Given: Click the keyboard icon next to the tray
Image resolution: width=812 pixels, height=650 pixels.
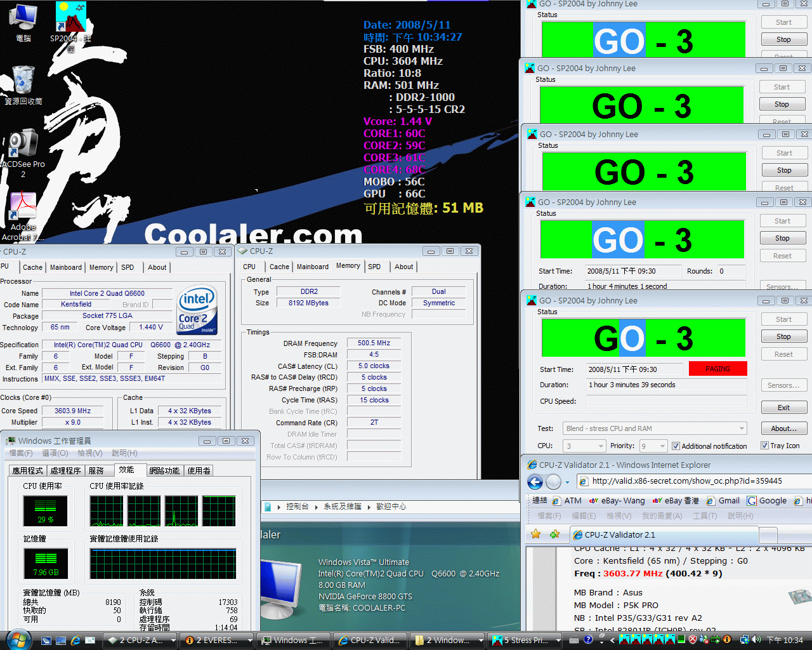Looking at the screenshot, I should (x=573, y=640).
